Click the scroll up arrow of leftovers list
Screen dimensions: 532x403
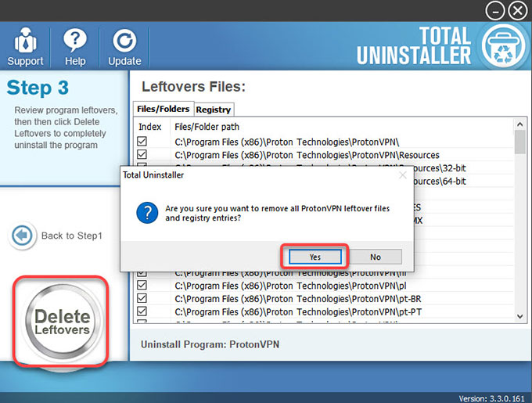click(x=519, y=124)
